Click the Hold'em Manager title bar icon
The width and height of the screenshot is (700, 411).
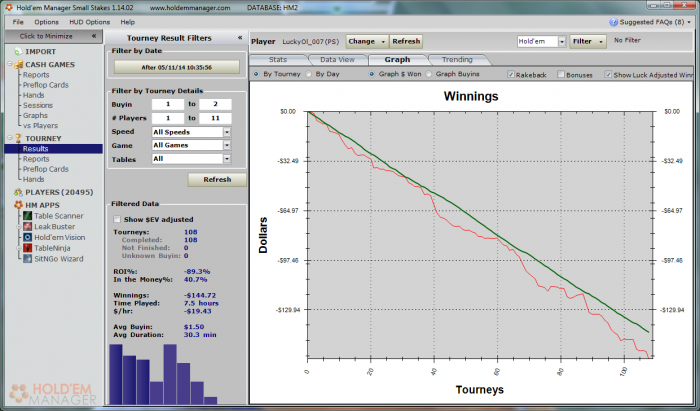(9, 8)
